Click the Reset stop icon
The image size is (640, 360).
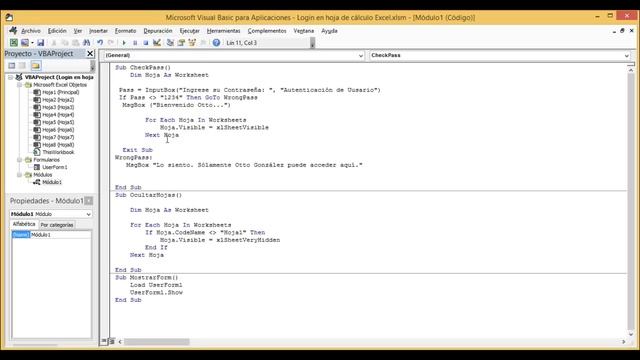(x=146, y=42)
